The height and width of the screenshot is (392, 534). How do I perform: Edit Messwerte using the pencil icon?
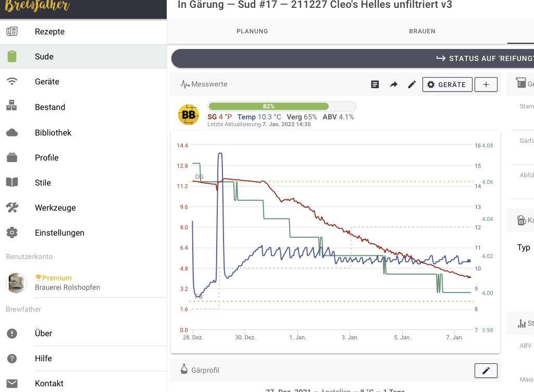412,84
